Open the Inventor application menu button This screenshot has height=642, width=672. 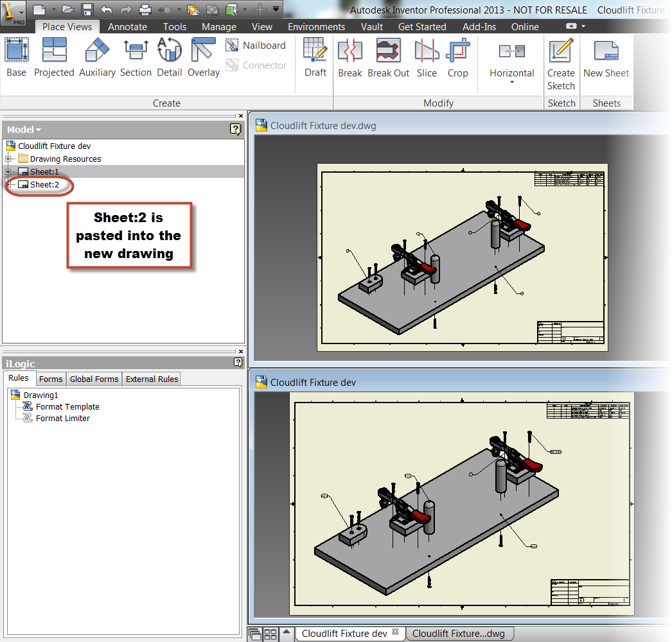click(x=13, y=13)
